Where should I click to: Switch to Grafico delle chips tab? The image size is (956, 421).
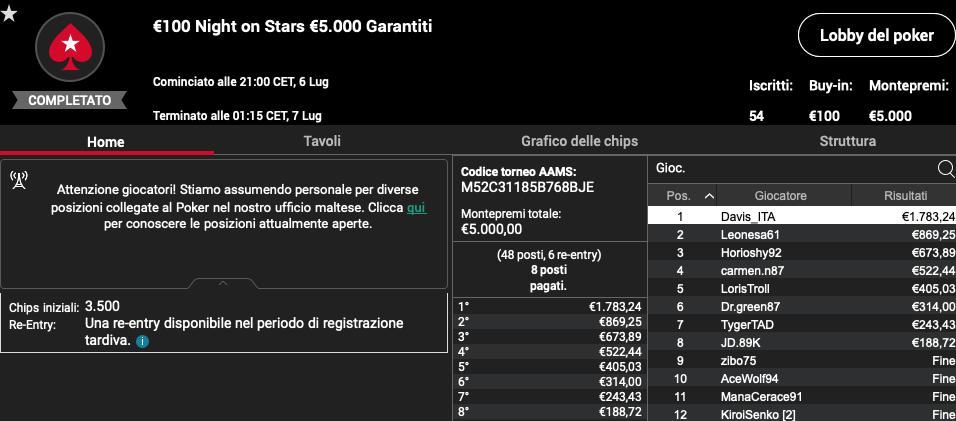(x=579, y=141)
